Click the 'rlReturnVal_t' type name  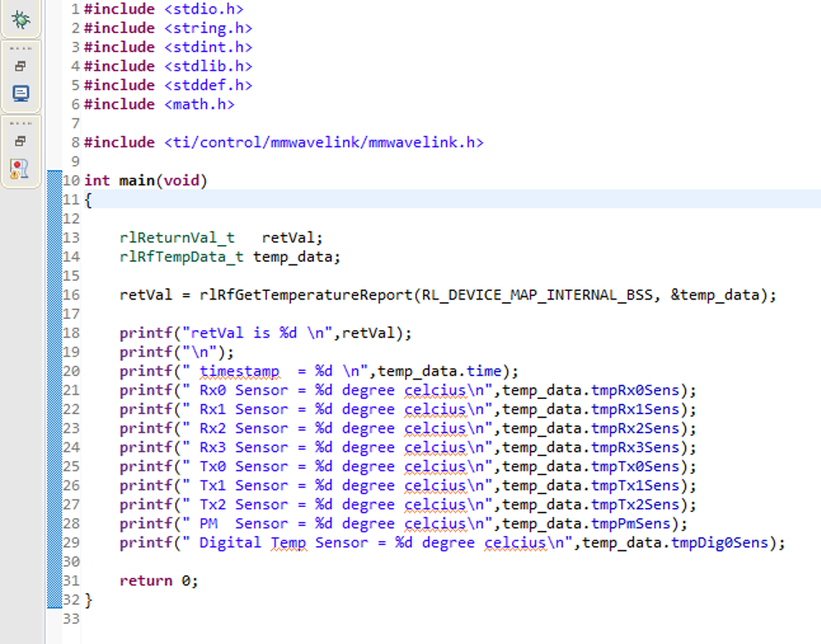point(177,237)
